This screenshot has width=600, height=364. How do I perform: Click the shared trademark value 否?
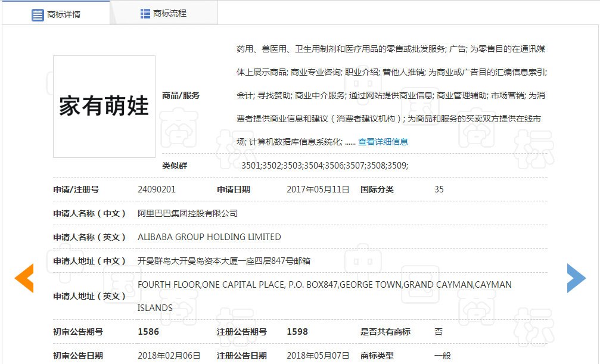click(x=439, y=332)
